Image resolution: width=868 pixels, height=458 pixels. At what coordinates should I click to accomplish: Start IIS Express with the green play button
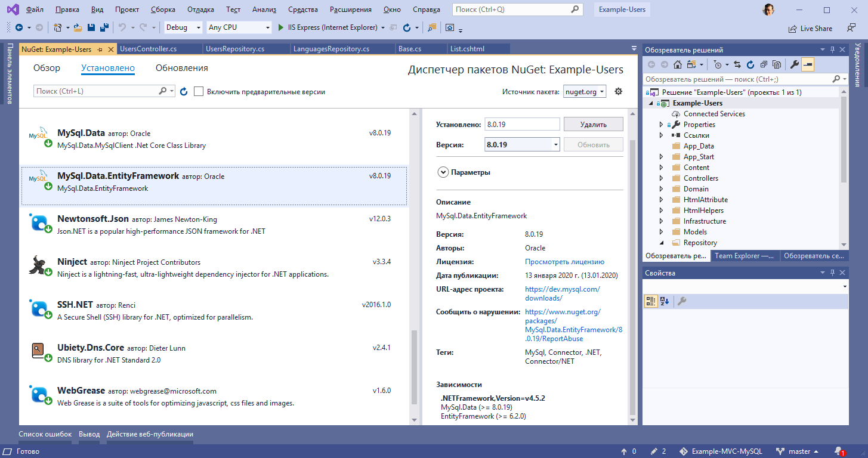coord(282,27)
